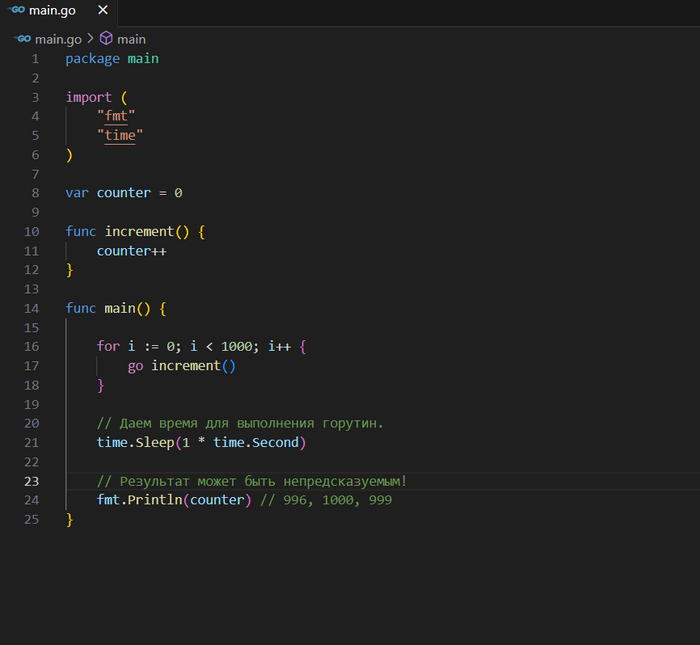Click the cube symbol icon in the breadcrumb
Image resolution: width=700 pixels, height=645 pixels.
click(x=106, y=39)
